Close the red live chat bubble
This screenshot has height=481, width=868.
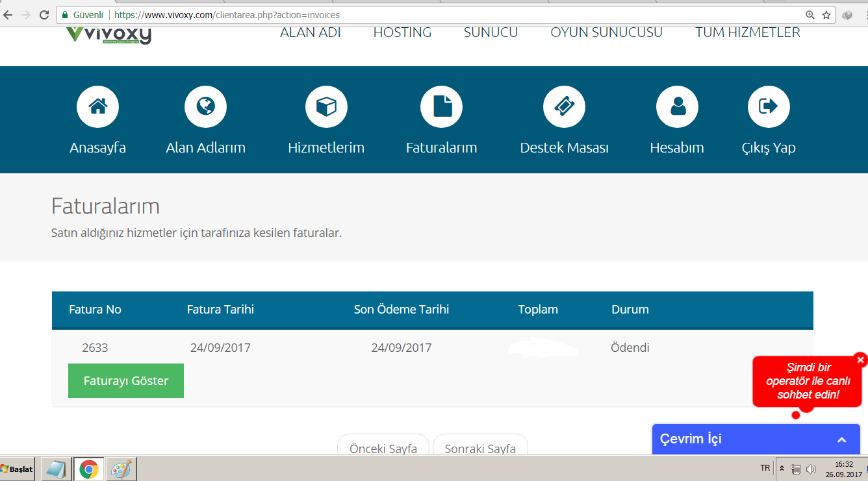(860, 359)
